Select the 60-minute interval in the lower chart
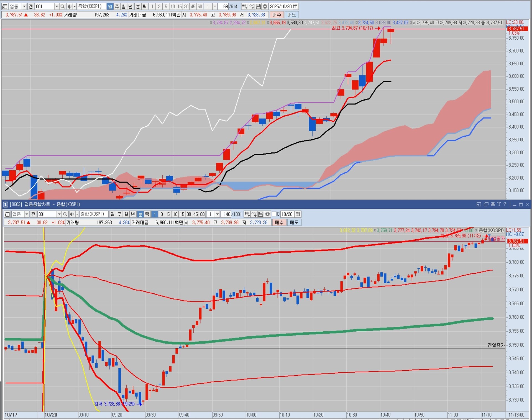 pos(202,214)
